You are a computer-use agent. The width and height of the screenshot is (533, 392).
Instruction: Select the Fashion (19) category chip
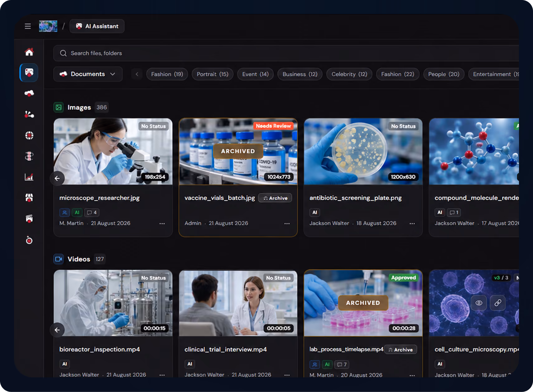(x=167, y=74)
